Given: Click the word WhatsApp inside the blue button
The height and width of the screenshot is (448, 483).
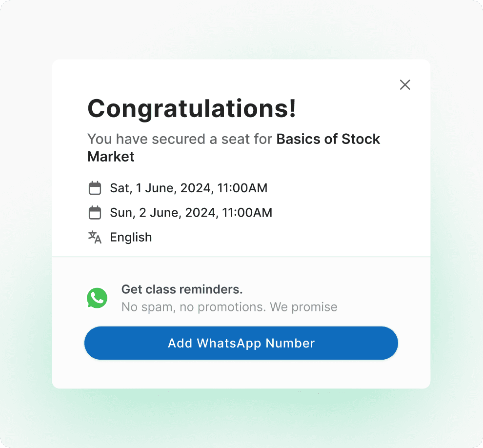Looking at the screenshot, I should (x=229, y=343).
